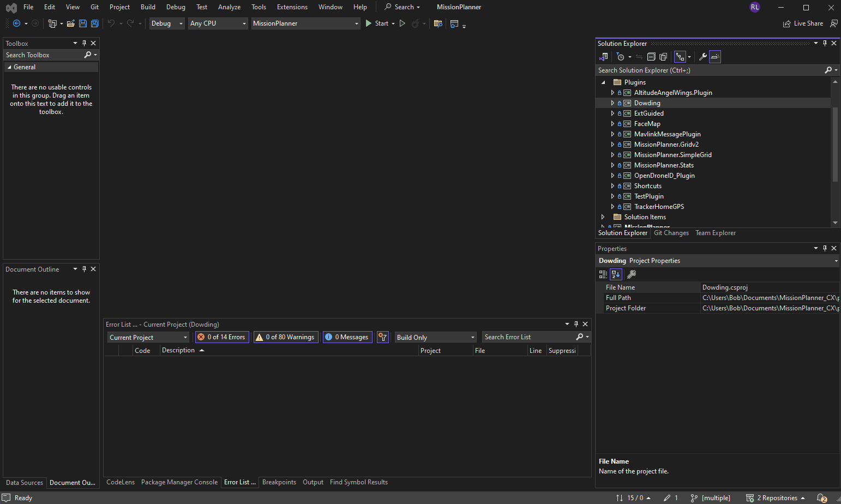Click Property Pages wrench icon in Properties

pyautogui.click(x=632, y=274)
